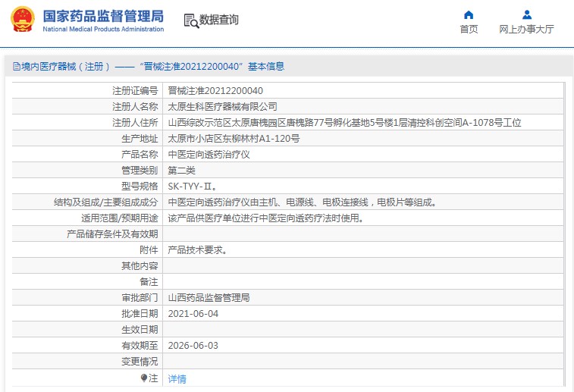Image resolution: width=574 pixels, height=392 pixels.
Task: Select address starting 山西综改示范区太原唐槐园区
Action: click(x=344, y=123)
